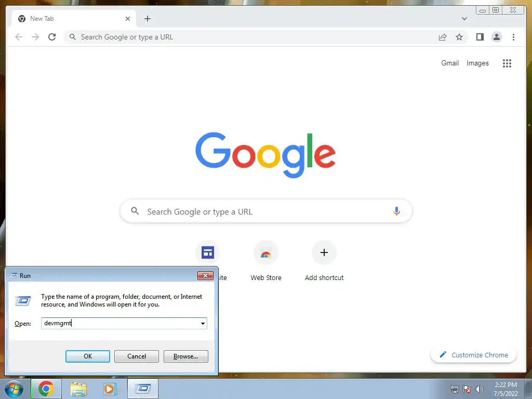The width and height of the screenshot is (532, 399).
Task: Cancel the Run dialog
Action: pos(137,356)
